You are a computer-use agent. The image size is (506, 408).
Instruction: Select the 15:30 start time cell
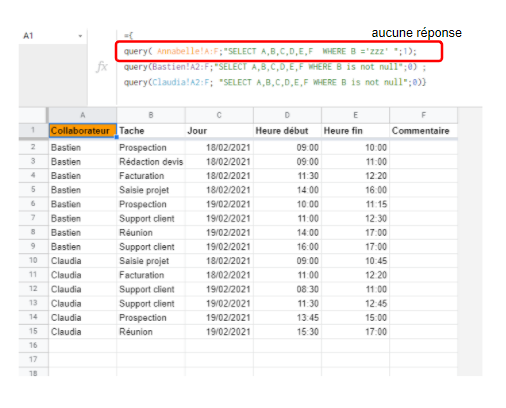click(x=287, y=332)
